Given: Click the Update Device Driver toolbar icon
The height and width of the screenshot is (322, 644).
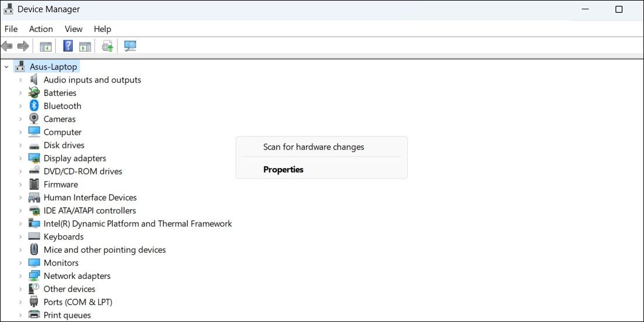Looking at the screenshot, I should pyautogui.click(x=107, y=46).
